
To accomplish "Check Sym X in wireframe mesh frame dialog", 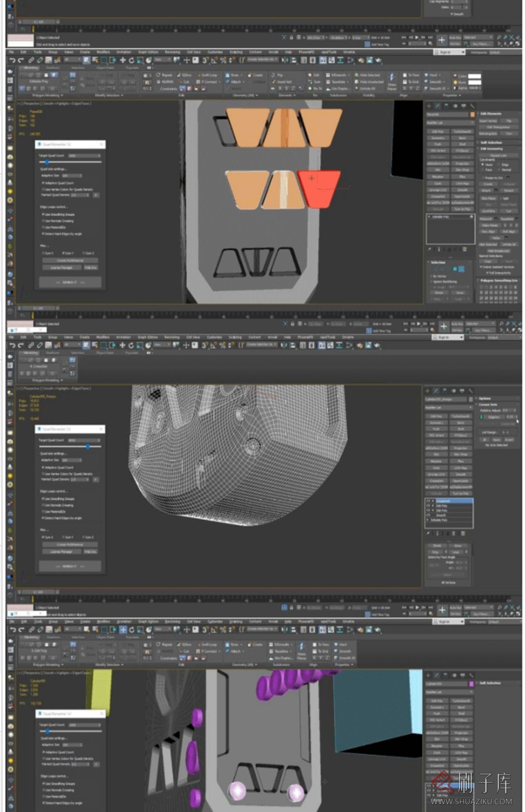I will point(48,537).
